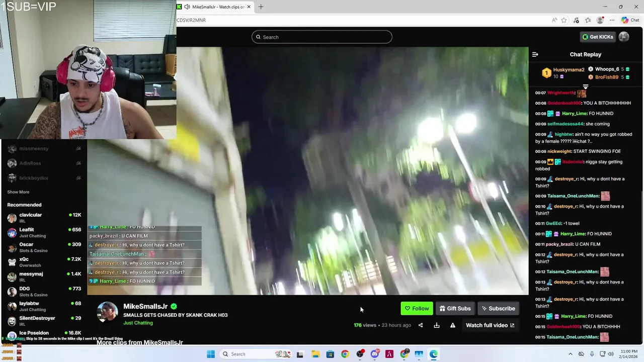This screenshot has height=362, width=644.
Task: Click the Get KICKs button
Action: (598, 37)
